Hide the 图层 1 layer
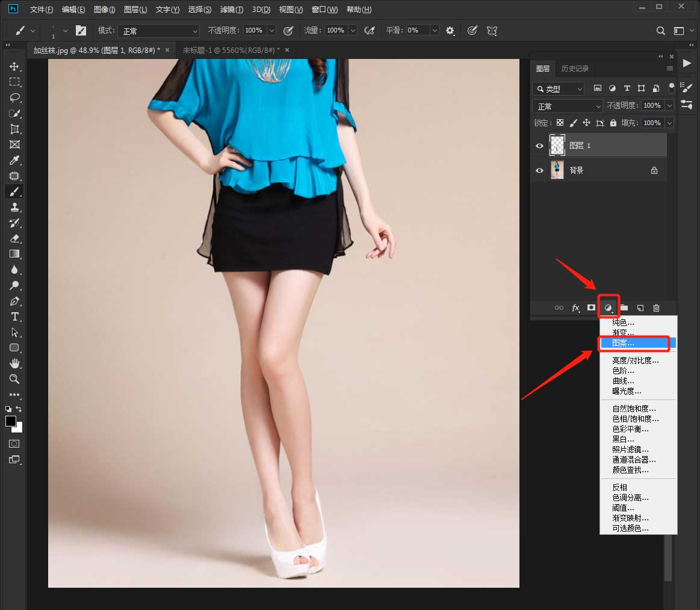This screenshot has width=700, height=610. (539, 146)
